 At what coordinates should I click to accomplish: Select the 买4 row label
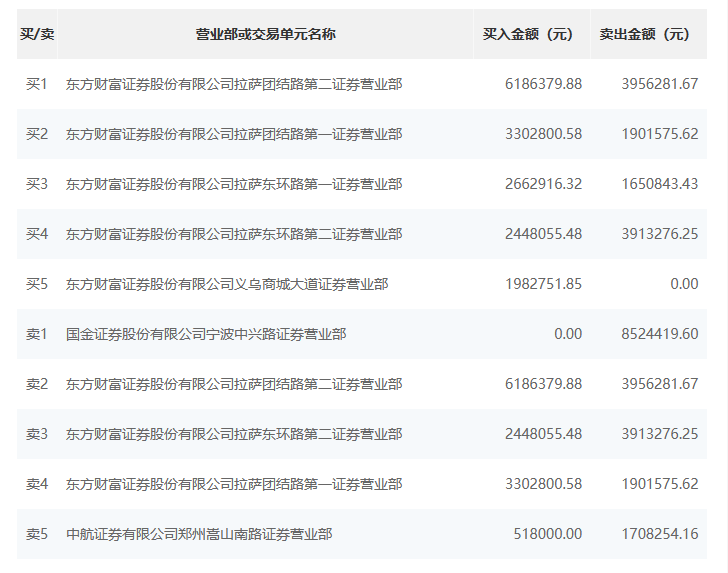(x=37, y=234)
